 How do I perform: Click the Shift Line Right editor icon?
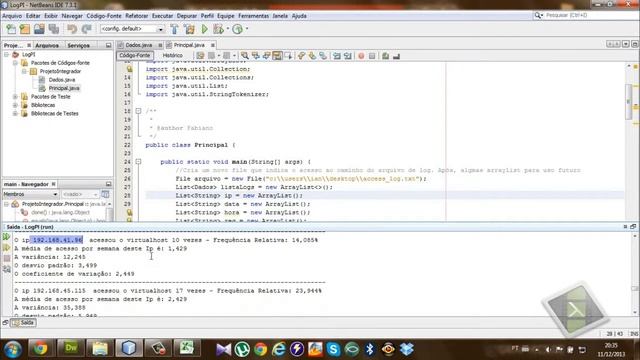coord(347,56)
